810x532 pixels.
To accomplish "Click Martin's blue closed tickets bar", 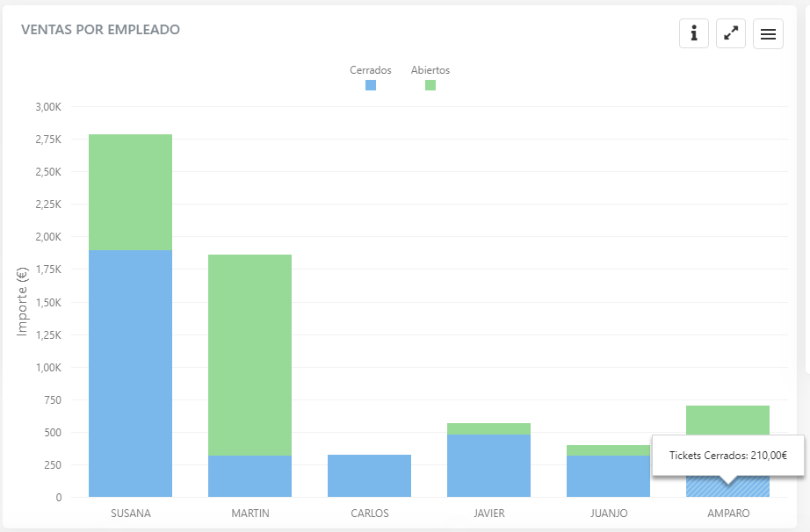I will [x=250, y=476].
